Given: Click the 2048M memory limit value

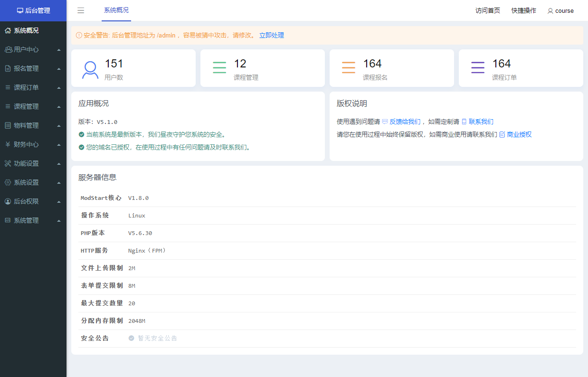Looking at the screenshot, I should coord(137,321).
